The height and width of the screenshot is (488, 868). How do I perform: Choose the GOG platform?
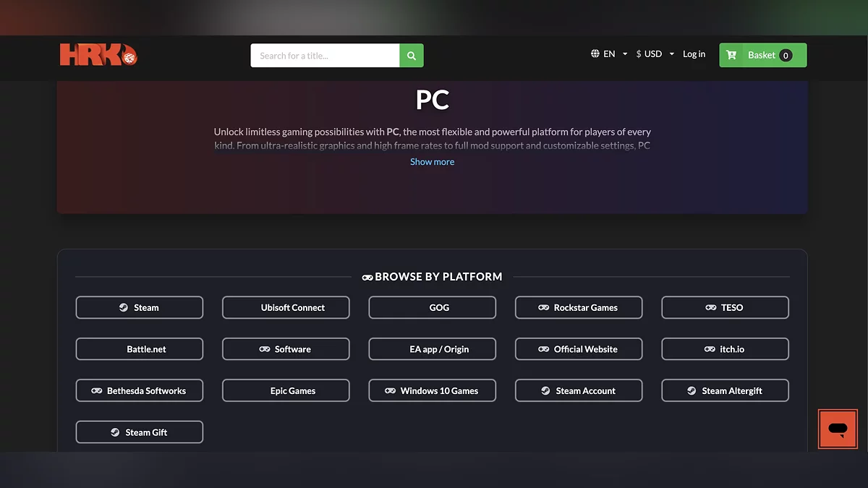tap(433, 307)
